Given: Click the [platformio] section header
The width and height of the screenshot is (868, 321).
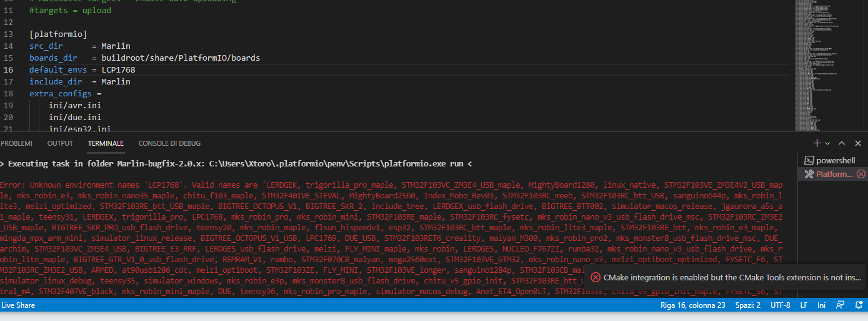Looking at the screenshot, I should 58,34.
